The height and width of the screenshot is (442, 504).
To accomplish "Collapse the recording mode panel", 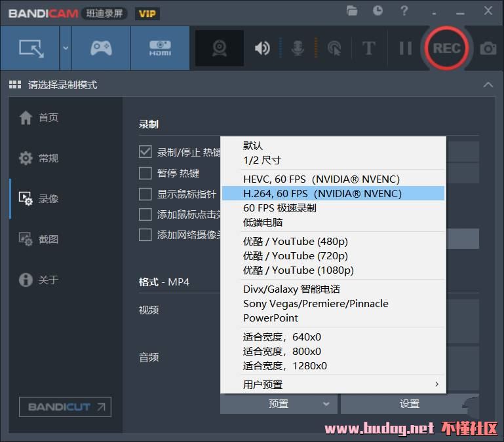I will click(488, 85).
